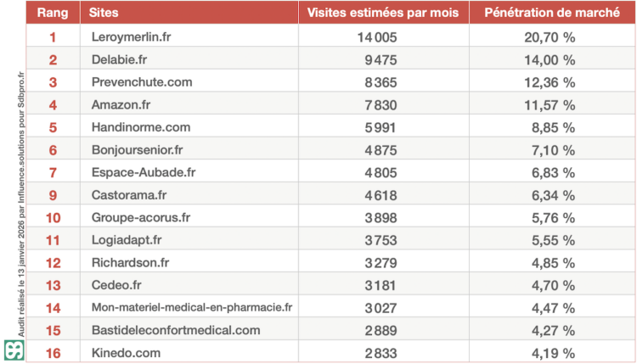The width and height of the screenshot is (637, 364).
Task: Click the Espace-Aubade.fr site name
Action: click(144, 172)
